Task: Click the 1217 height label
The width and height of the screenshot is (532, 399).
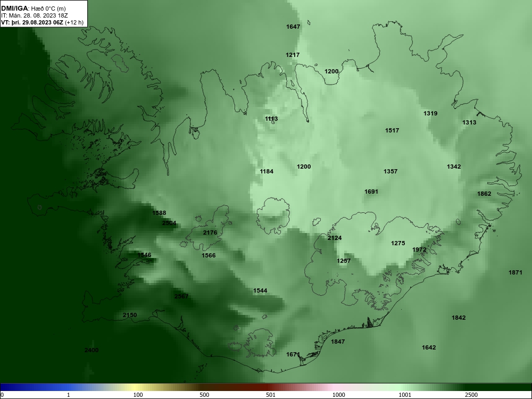Action: pyautogui.click(x=293, y=55)
